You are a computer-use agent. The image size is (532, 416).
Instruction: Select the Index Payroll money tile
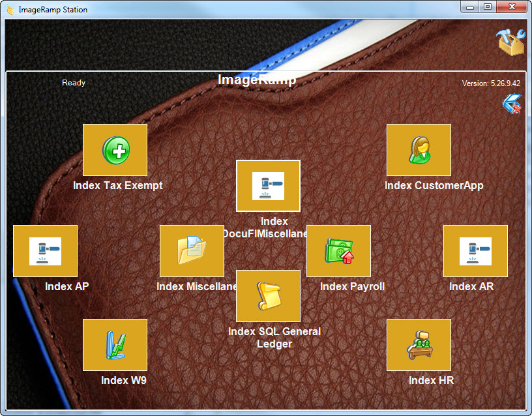[x=338, y=251]
